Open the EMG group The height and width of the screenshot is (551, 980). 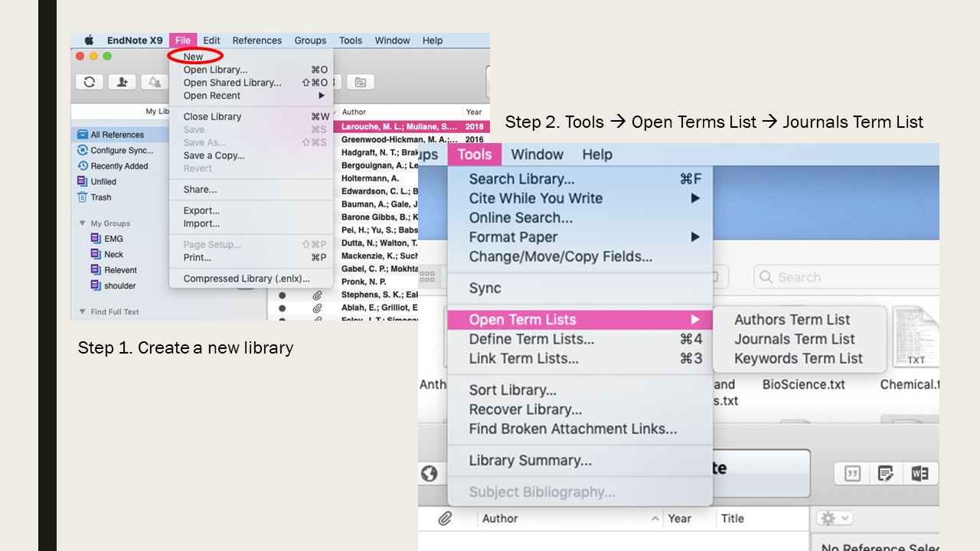[x=113, y=239]
